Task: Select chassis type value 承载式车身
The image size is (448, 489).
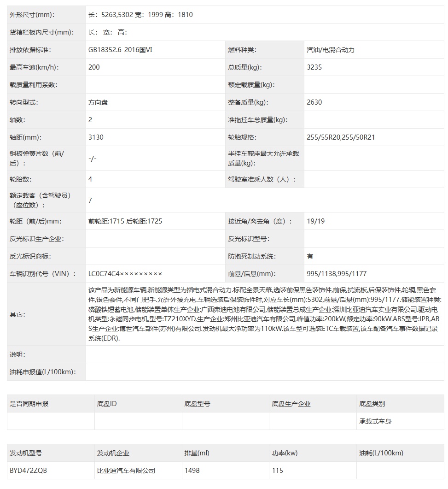Action: pyautogui.click(x=375, y=421)
